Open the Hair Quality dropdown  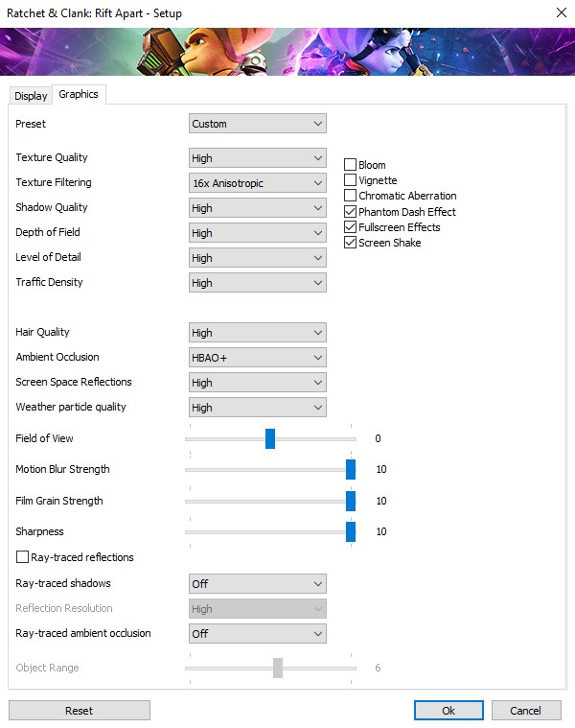coord(257,333)
